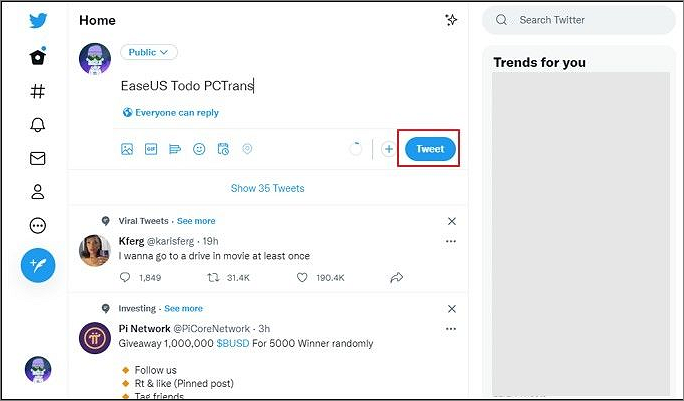The image size is (684, 401).
Task: Dismiss the Viral Tweets suggestion
Action: [451, 221]
